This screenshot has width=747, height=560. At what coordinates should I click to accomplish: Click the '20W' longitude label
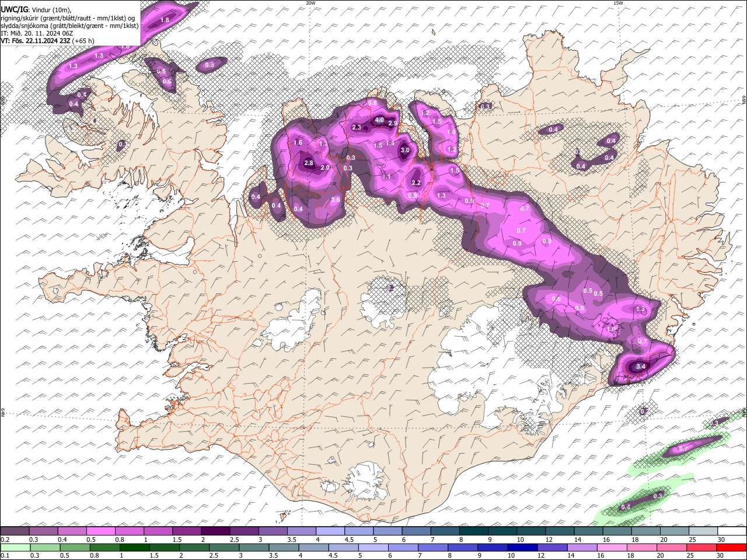pos(310,3)
